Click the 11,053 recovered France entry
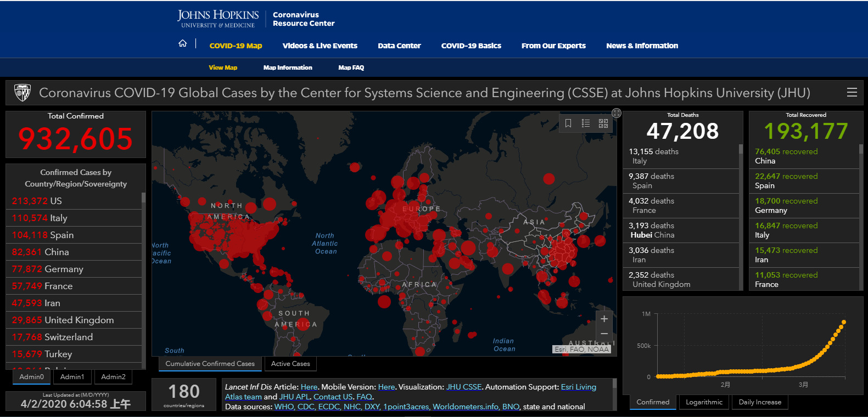868x417 pixels. click(x=804, y=280)
